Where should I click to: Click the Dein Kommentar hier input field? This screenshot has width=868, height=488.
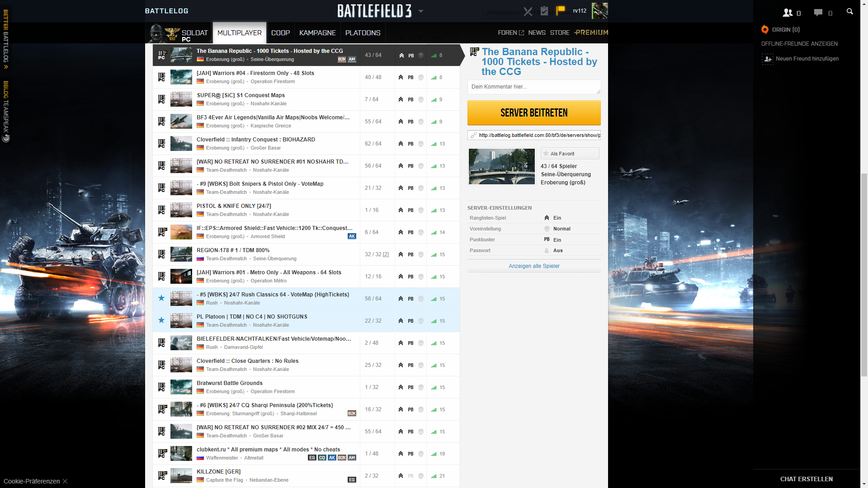(534, 87)
